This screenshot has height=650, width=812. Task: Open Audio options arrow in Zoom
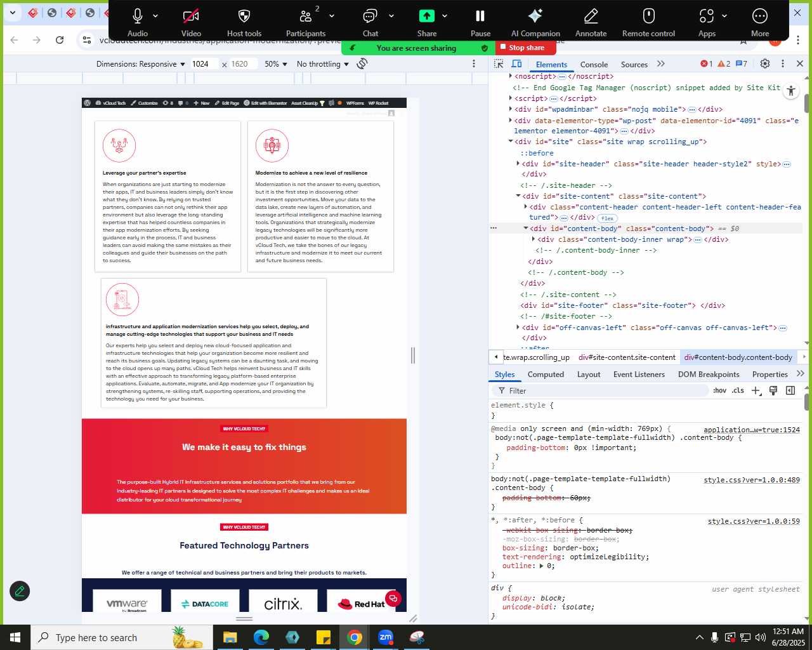pyautogui.click(x=155, y=16)
